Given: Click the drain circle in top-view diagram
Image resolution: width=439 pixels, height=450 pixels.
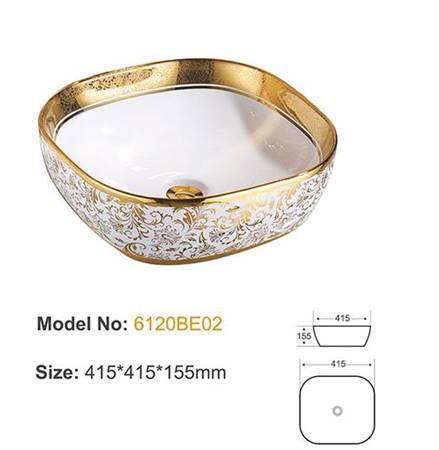Looking at the screenshot, I should (x=338, y=410).
